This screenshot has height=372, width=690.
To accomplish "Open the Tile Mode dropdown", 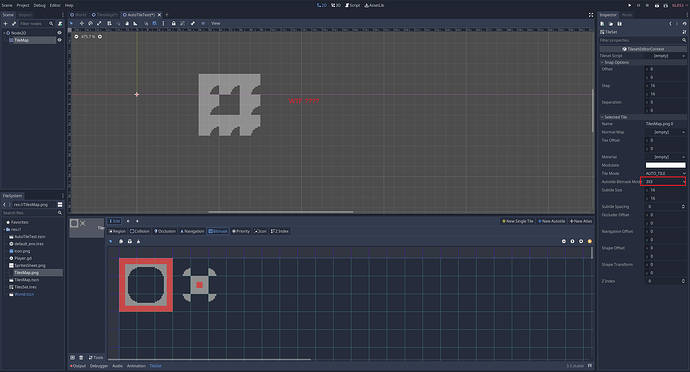I will point(665,173).
